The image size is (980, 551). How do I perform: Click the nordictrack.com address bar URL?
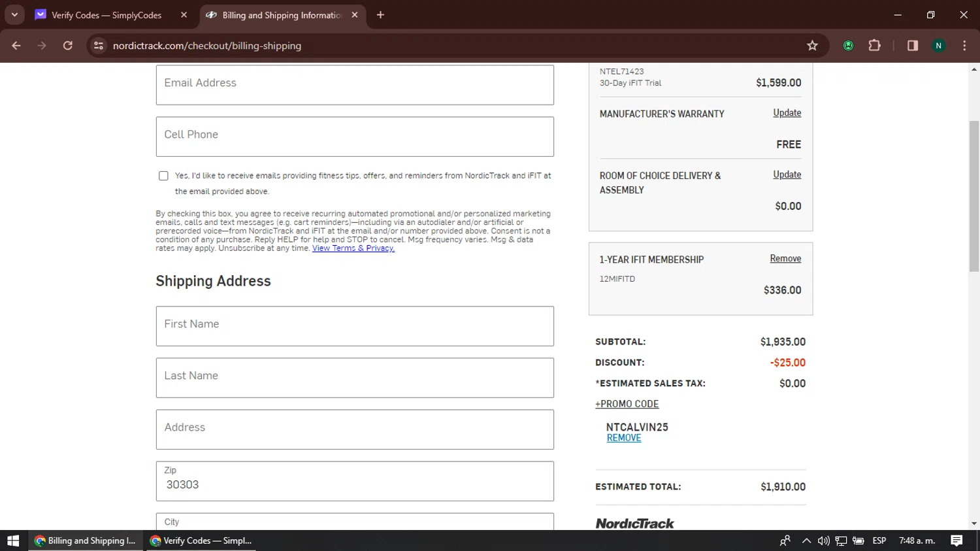(207, 46)
